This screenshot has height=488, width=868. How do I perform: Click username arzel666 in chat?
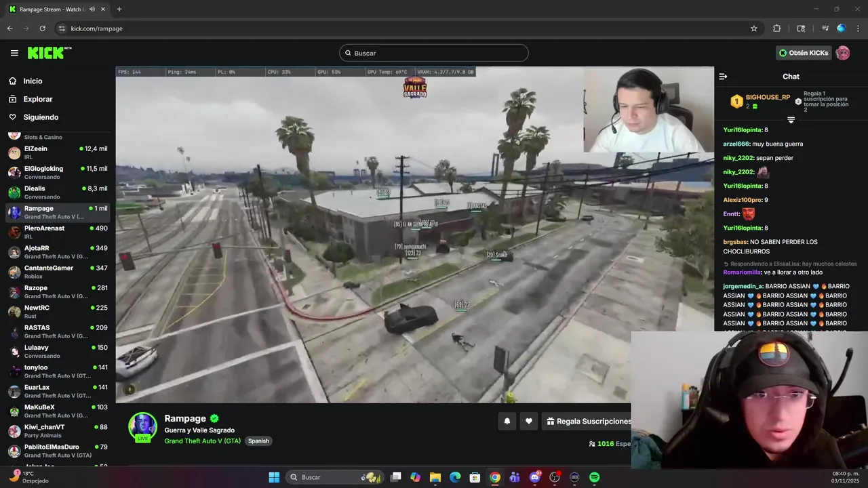tap(736, 144)
